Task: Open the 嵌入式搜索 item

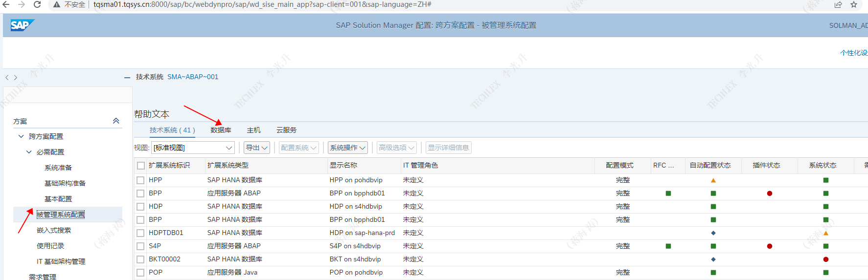Action: [54, 230]
